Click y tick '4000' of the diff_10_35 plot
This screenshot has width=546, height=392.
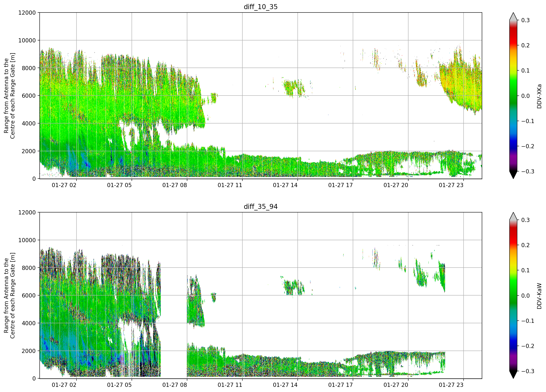29,123
